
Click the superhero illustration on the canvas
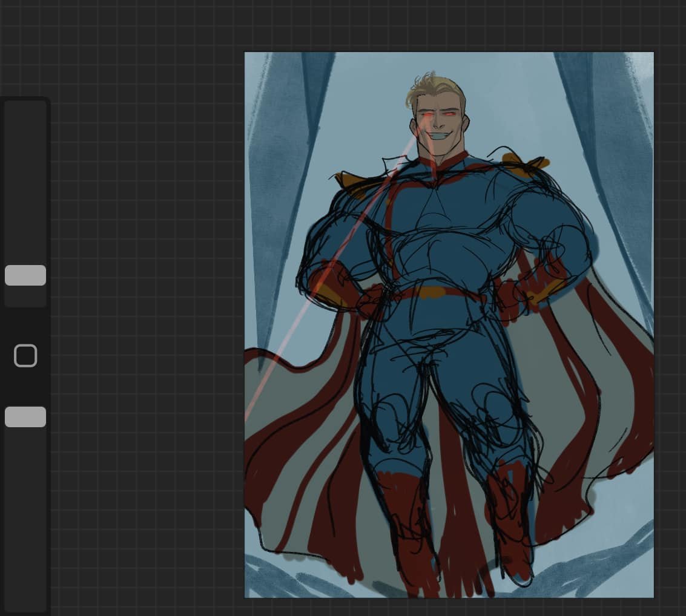449,325
